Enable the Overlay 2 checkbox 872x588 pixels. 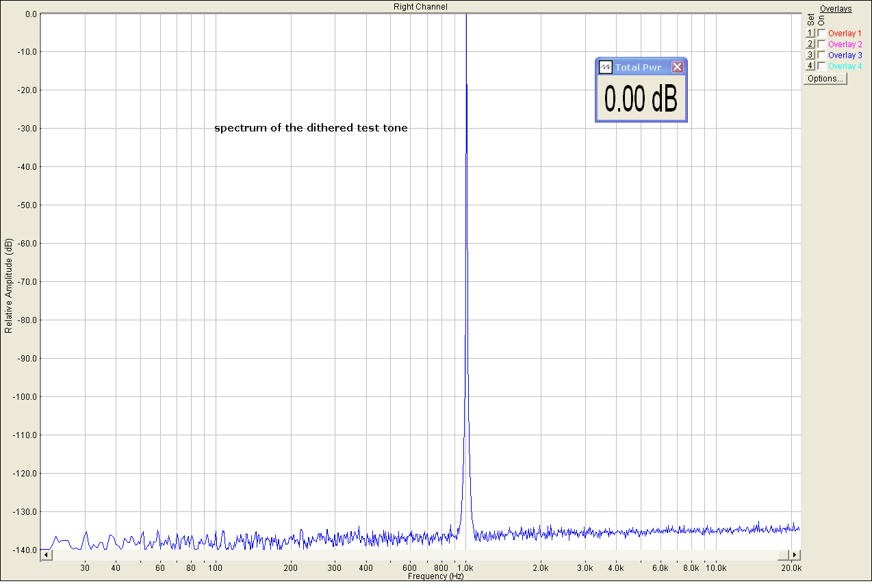[821, 44]
